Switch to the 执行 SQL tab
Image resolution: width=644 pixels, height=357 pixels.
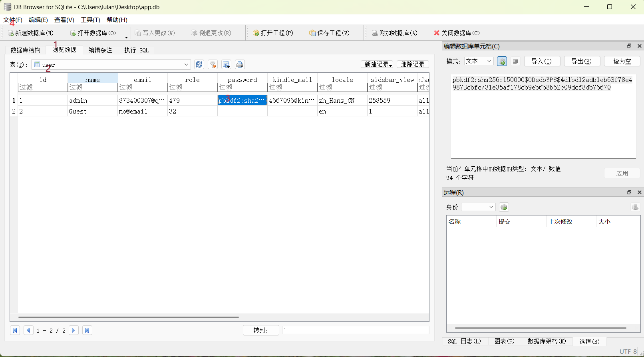point(136,50)
